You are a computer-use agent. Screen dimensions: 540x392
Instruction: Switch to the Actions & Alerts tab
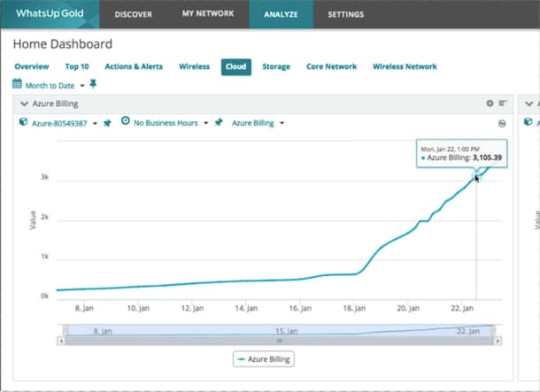[134, 66]
